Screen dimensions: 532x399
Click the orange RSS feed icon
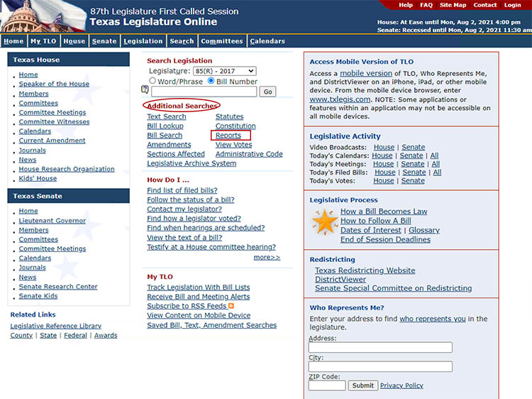click(231, 306)
